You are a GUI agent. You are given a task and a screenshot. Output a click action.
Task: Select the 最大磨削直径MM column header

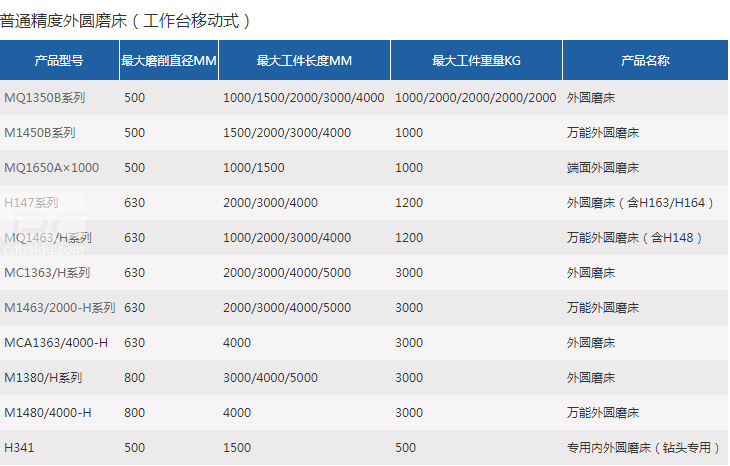point(168,61)
